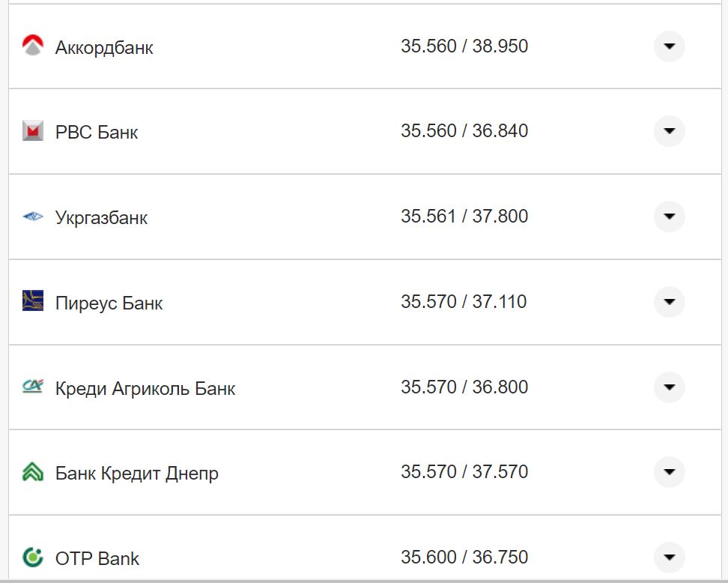This screenshot has height=583, width=728.
Task: Click the Пиреус Банк logo icon
Action: point(33,302)
